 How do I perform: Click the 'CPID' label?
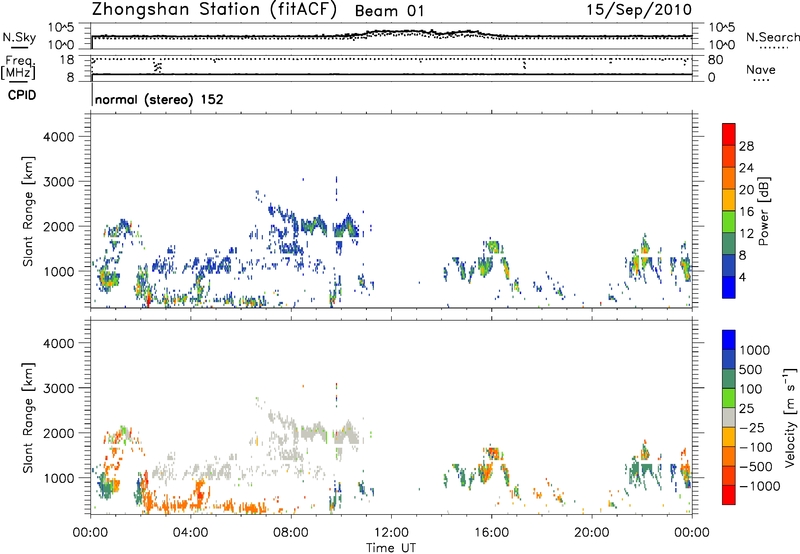click(x=22, y=95)
